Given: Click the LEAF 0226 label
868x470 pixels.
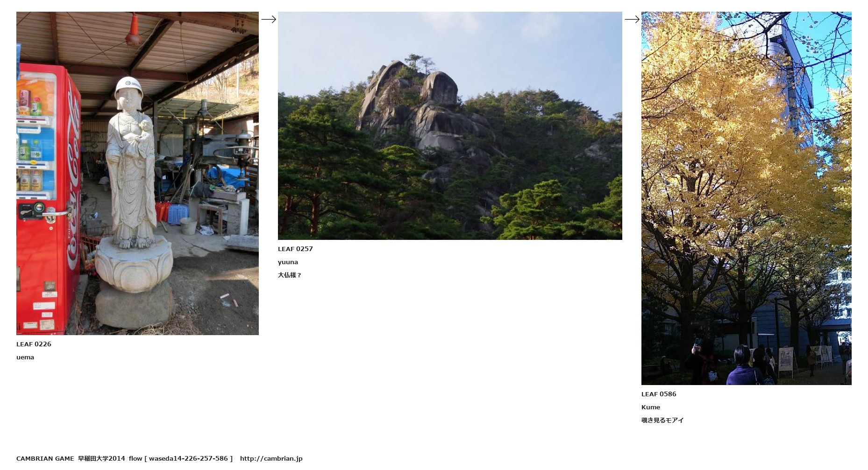Looking at the screenshot, I should tap(34, 344).
